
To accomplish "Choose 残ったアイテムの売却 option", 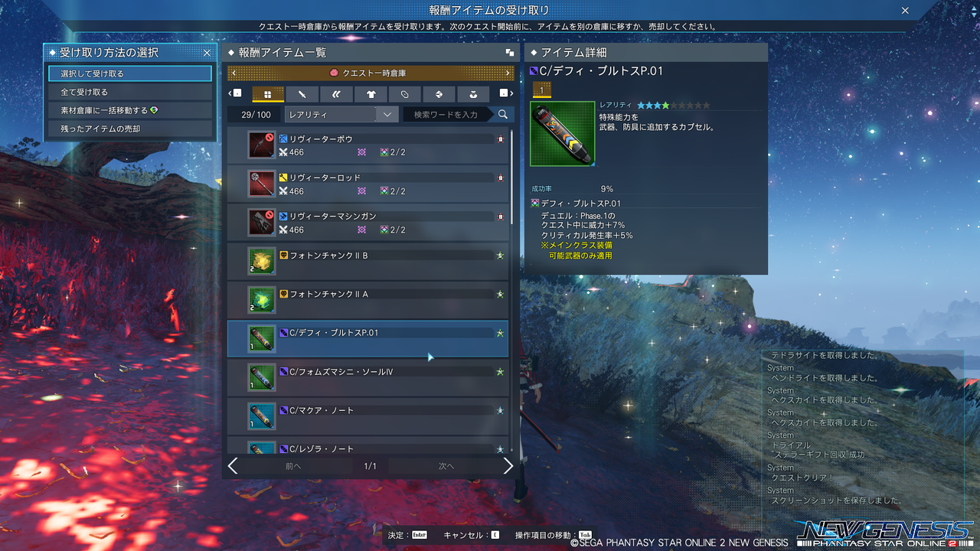I will click(x=129, y=129).
